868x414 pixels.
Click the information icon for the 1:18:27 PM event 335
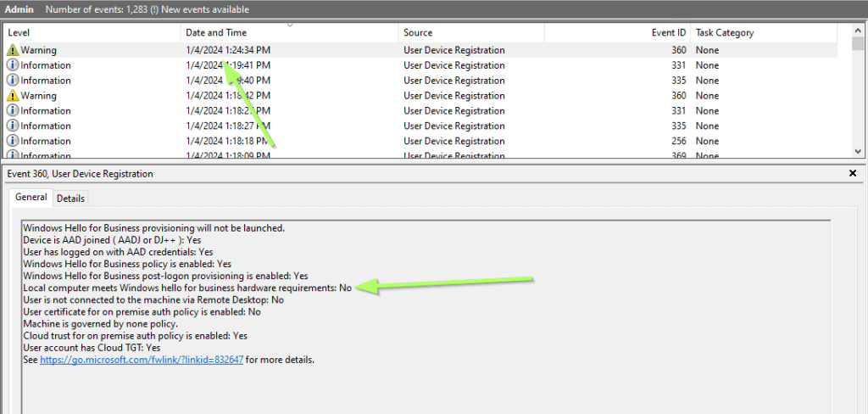(12, 126)
